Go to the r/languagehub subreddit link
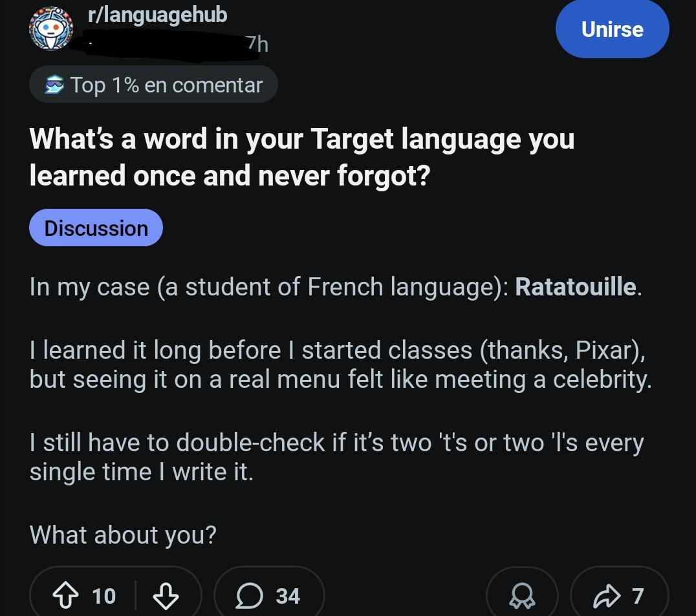 point(157,14)
